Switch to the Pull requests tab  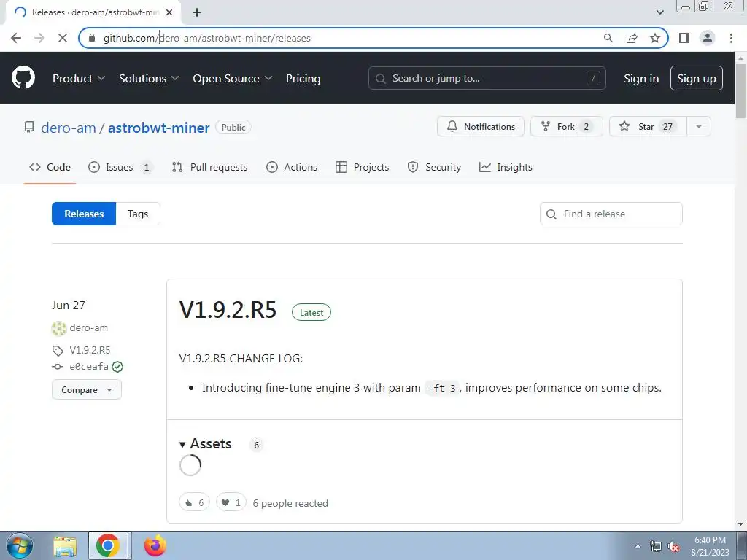pyautogui.click(x=209, y=167)
